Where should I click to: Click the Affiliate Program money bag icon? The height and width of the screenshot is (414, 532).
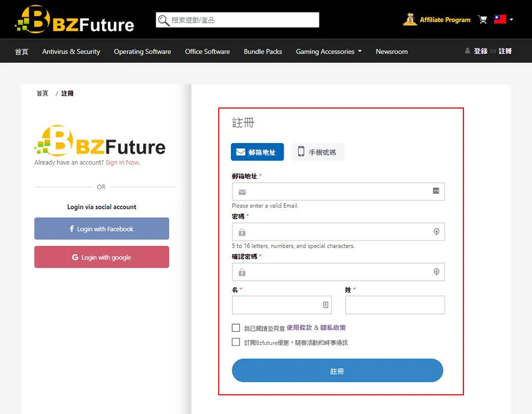pos(410,19)
